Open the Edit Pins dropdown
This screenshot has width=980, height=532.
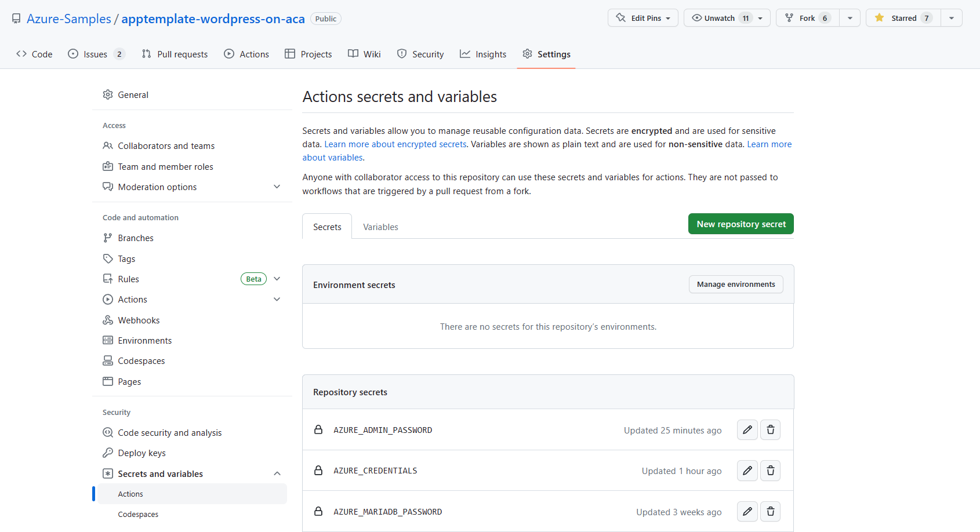coord(643,18)
